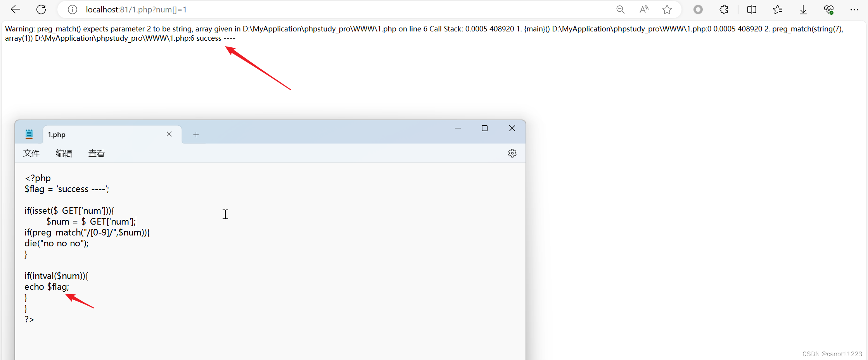The width and height of the screenshot is (868, 360).
Task: Click the Notepad app icon in title bar
Action: [29, 134]
